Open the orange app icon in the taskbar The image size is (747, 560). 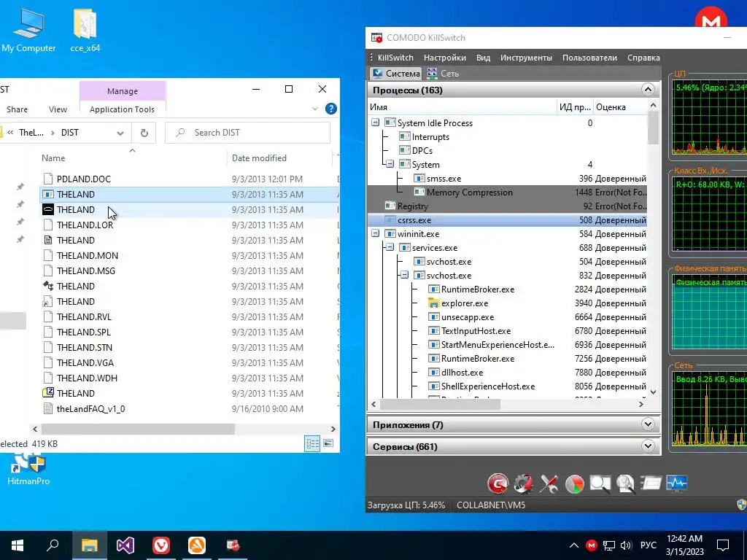pos(197,545)
